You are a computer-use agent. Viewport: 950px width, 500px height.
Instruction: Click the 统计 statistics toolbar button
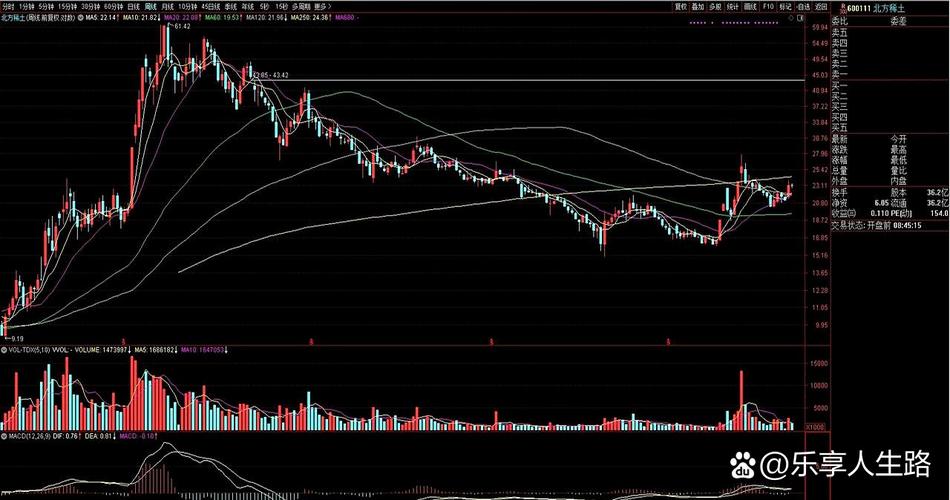pos(733,6)
